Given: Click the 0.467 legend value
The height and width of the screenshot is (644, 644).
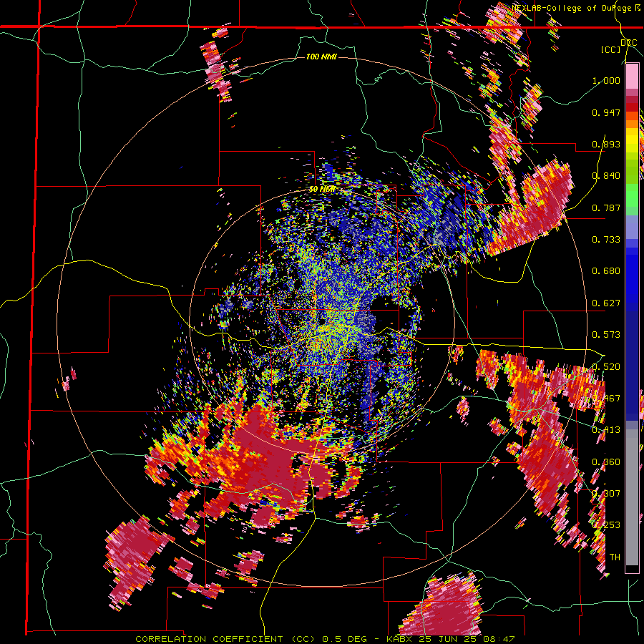Looking at the screenshot, I should pos(606,399).
